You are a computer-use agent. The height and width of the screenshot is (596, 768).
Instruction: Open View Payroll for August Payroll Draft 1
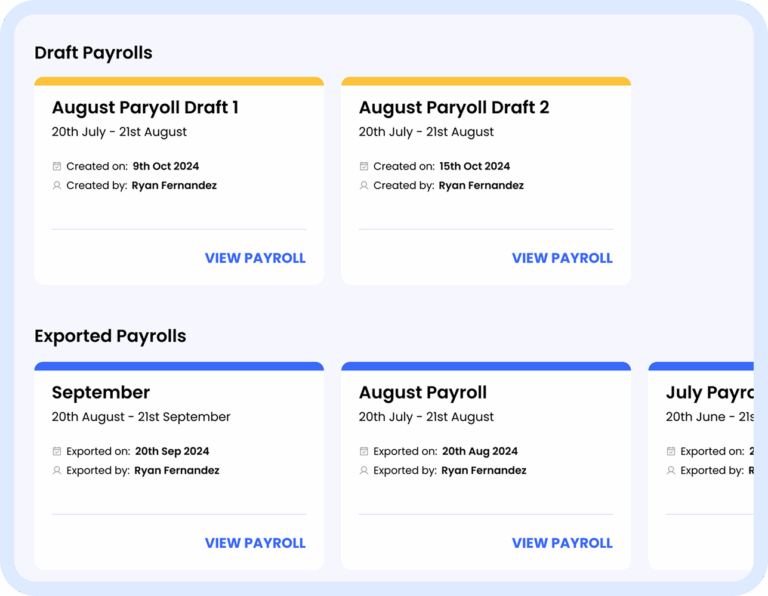pos(255,258)
